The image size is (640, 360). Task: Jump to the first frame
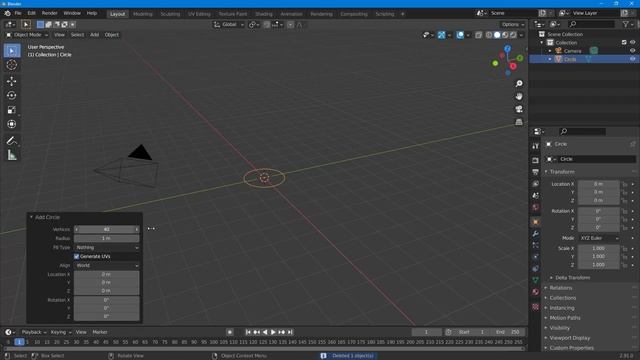click(x=248, y=332)
